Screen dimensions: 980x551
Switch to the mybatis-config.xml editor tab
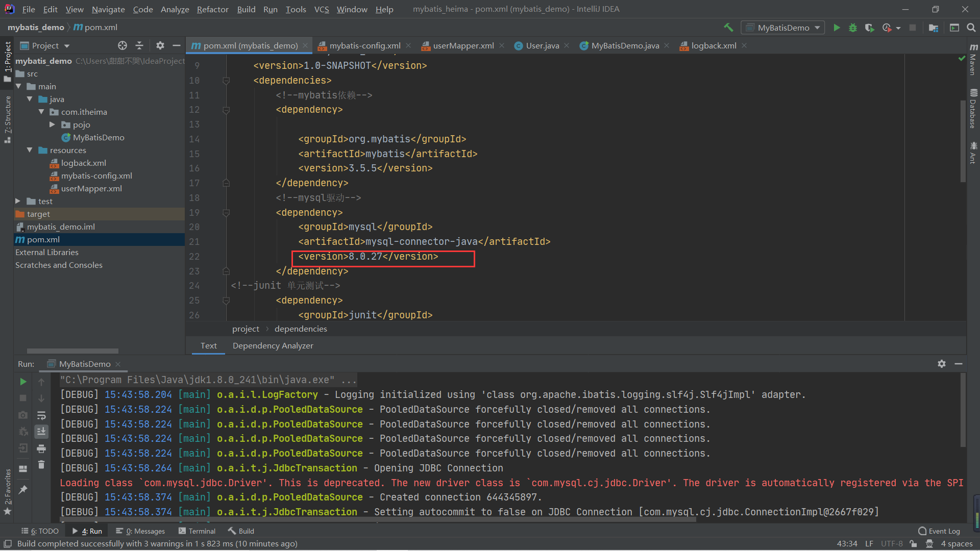(364, 45)
